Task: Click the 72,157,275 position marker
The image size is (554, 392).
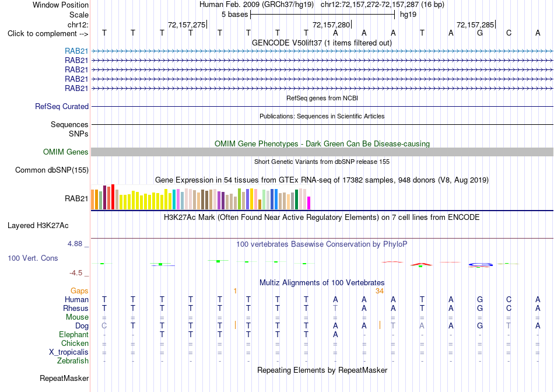Action: (x=187, y=24)
